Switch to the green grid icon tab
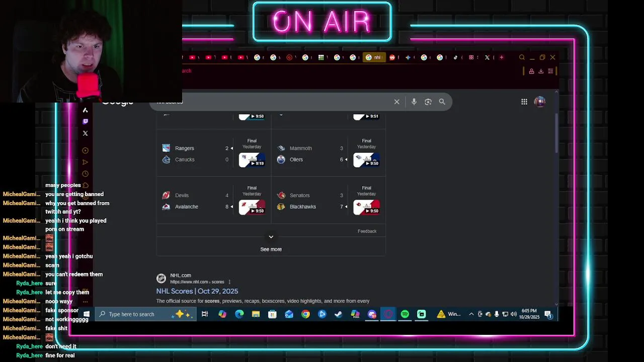 coord(321,57)
